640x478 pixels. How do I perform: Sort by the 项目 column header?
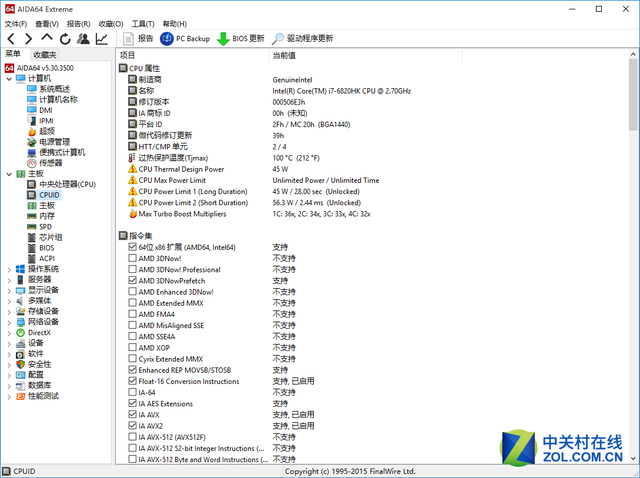point(192,55)
